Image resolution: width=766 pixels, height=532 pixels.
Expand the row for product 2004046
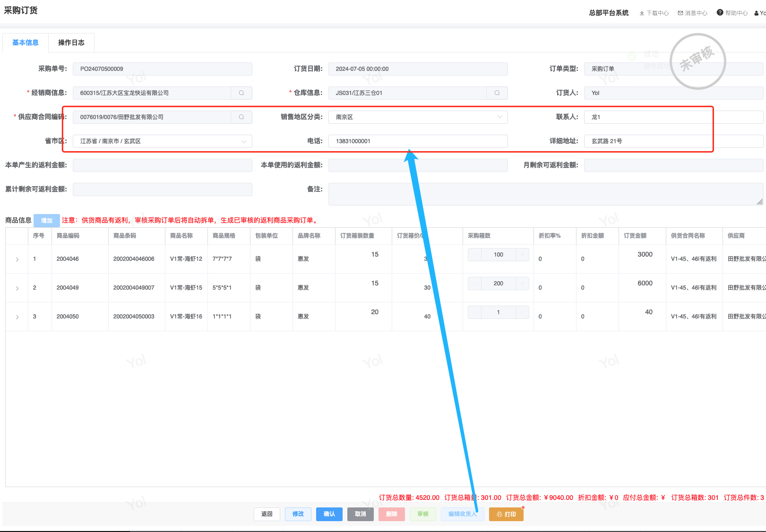pos(17,259)
